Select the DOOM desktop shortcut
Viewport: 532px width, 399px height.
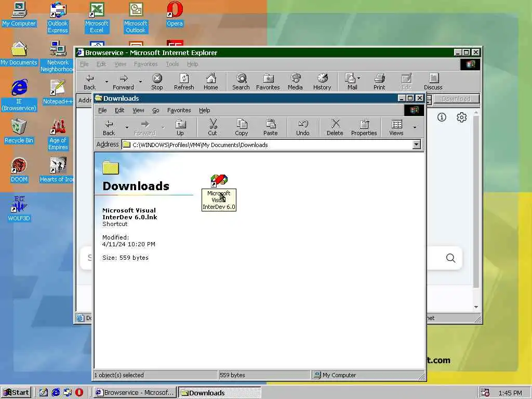tap(19, 170)
